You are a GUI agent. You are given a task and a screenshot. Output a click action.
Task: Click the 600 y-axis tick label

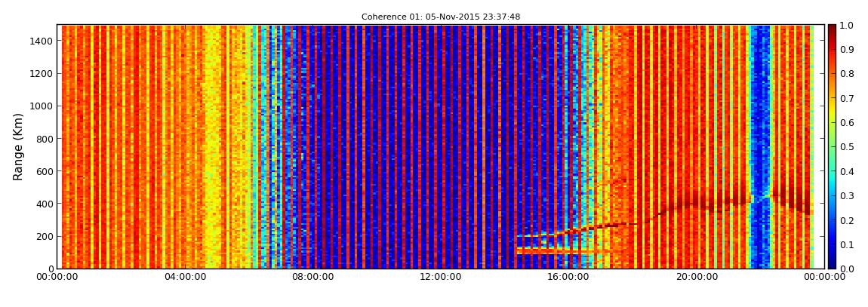point(45,171)
